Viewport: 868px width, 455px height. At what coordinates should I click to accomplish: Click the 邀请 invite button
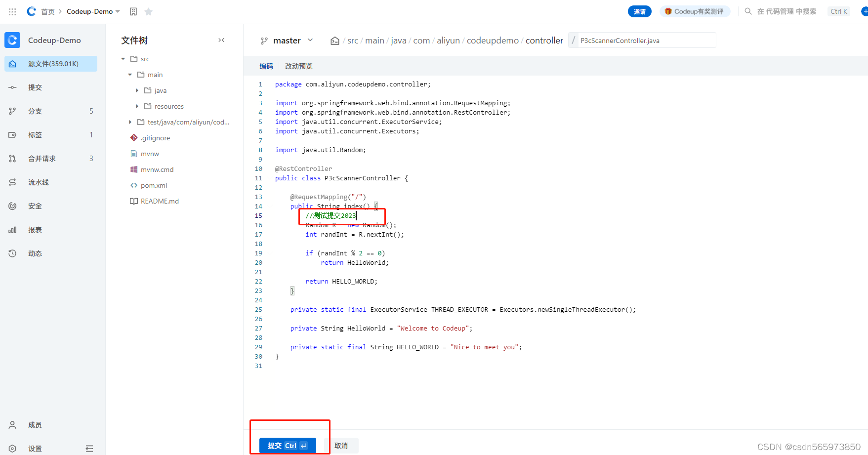(640, 11)
